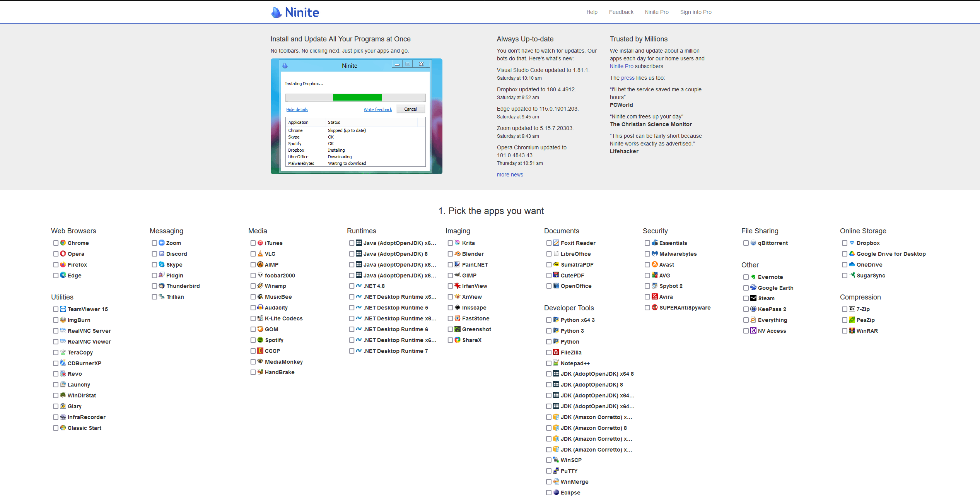Check the .NET 4.8 runtime box

click(x=352, y=286)
